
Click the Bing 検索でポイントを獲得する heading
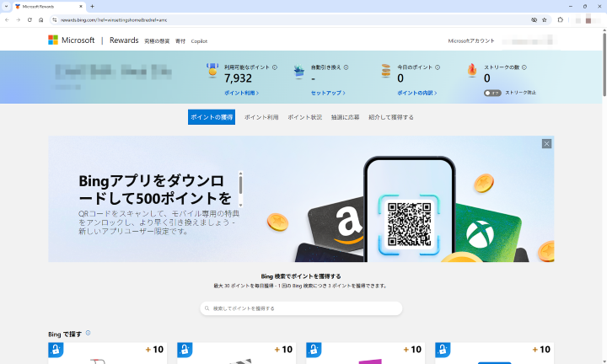click(x=301, y=276)
